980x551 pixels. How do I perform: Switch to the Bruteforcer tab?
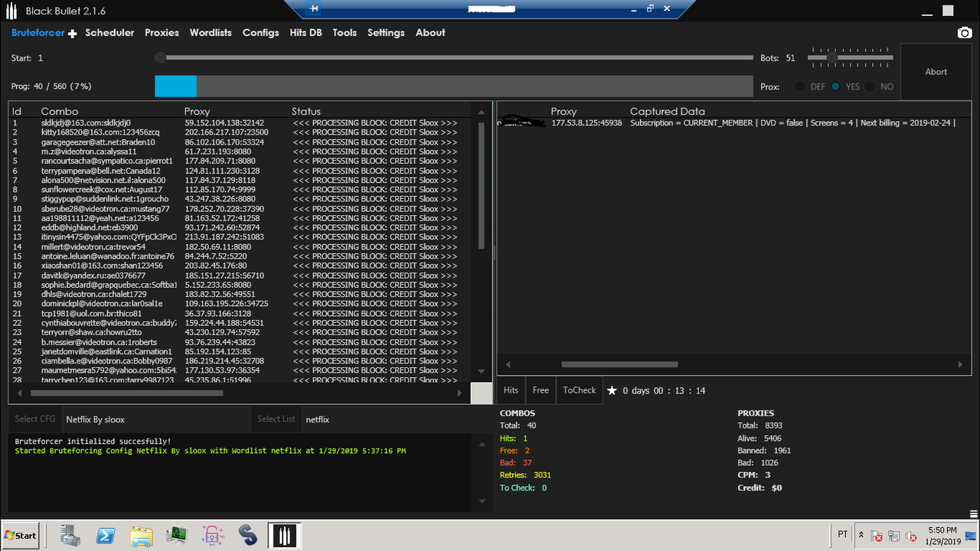click(x=38, y=33)
